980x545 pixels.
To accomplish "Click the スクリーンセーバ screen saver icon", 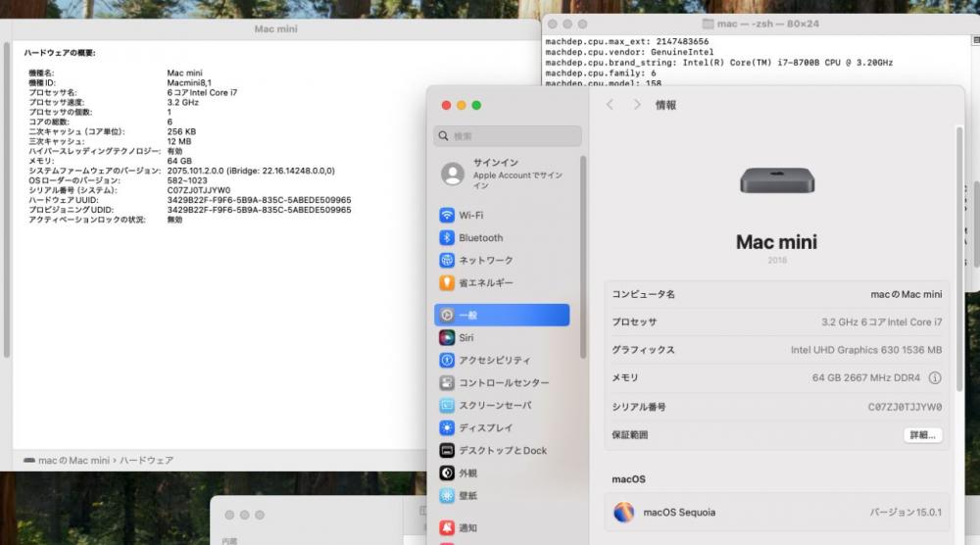I will tap(446, 405).
